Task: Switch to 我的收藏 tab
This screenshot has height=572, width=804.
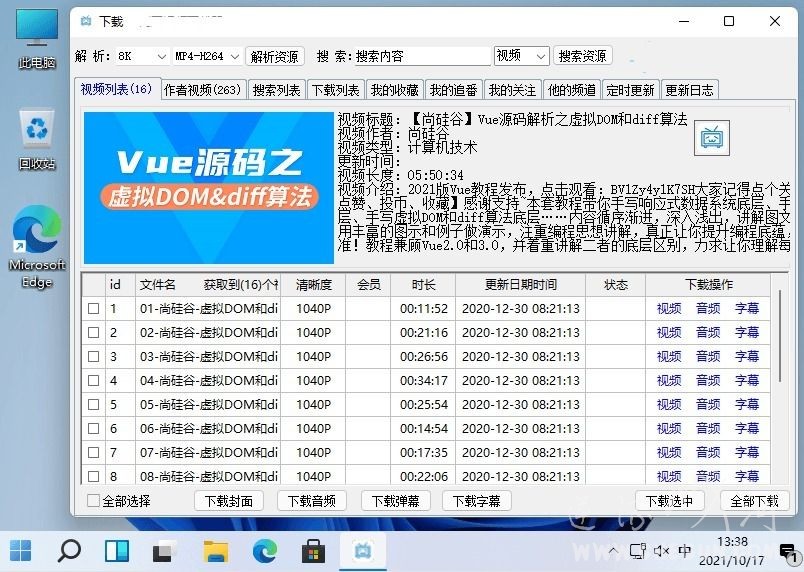Action: point(395,90)
